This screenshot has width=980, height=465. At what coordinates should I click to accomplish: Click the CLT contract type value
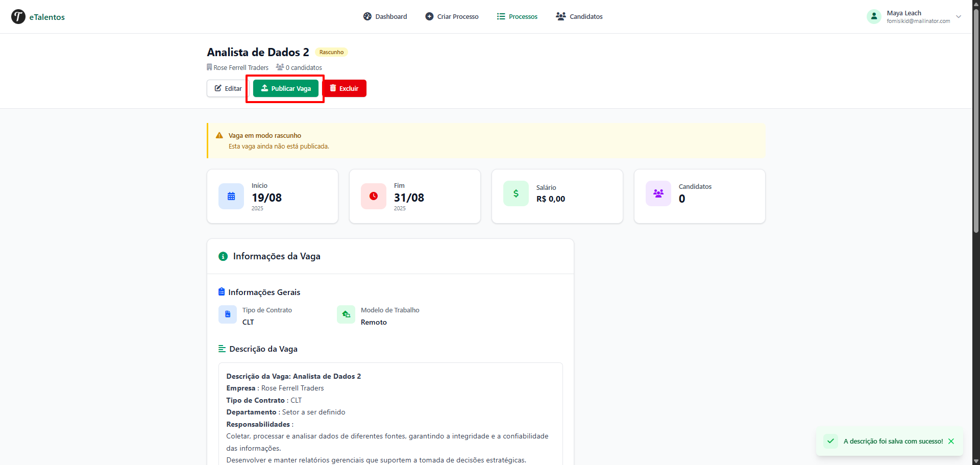click(x=248, y=322)
